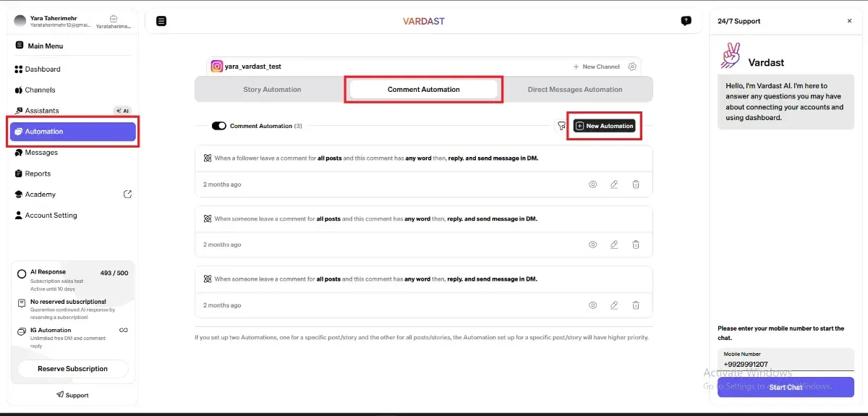Click the Start Chat button

click(786, 387)
